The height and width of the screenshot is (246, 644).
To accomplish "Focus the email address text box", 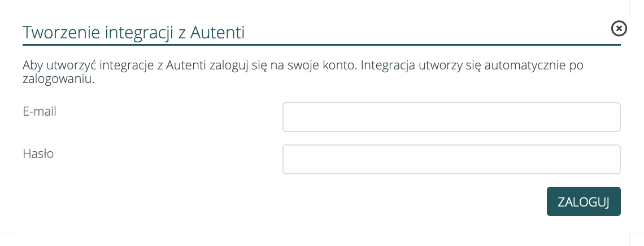I will pos(451,117).
